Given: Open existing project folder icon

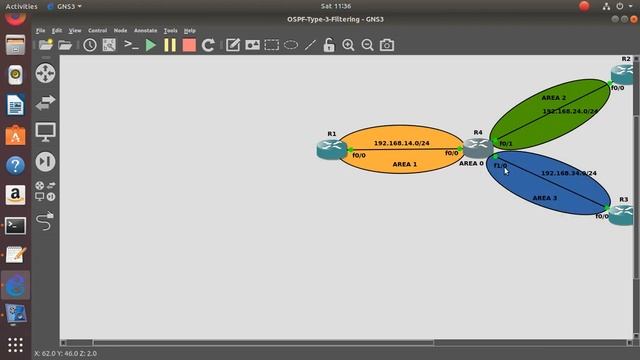Looking at the screenshot, I should [65, 45].
